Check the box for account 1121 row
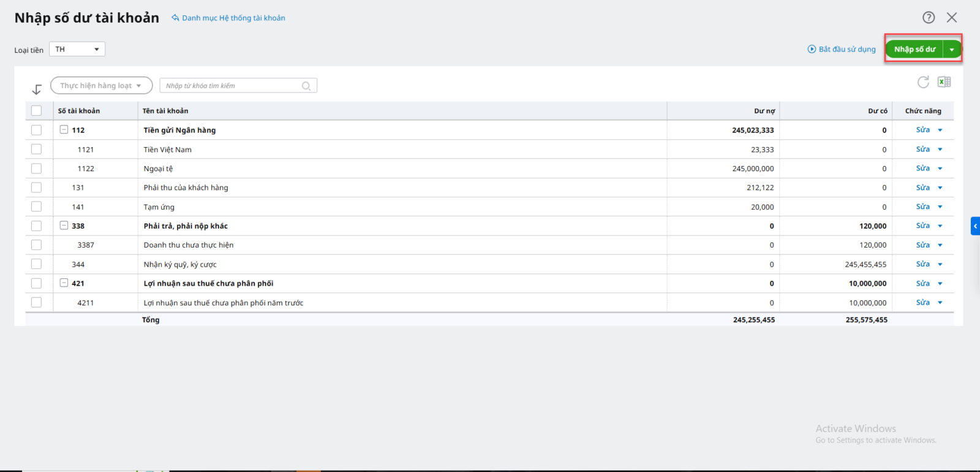Viewport: 980px width, 472px height. pos(37,149)
